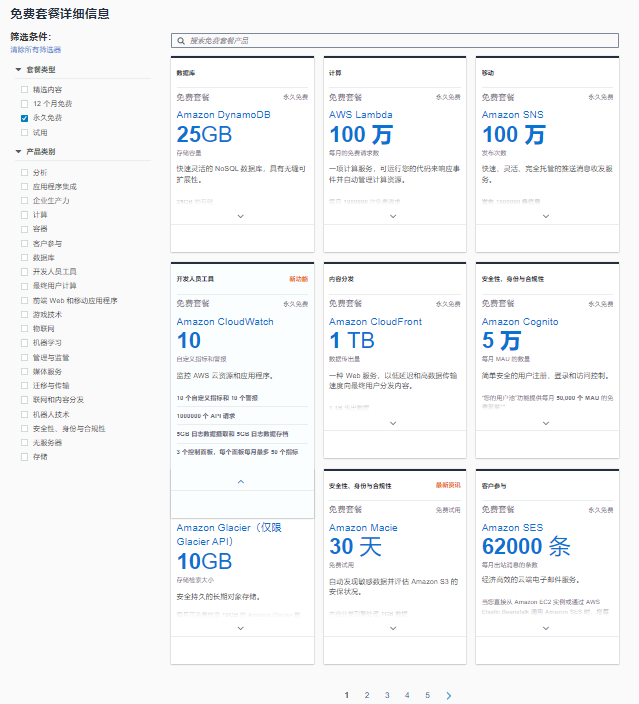Screen dimensions: 639x704
Task: Check the 精选内容 filter
Action: tap(25, 90)
